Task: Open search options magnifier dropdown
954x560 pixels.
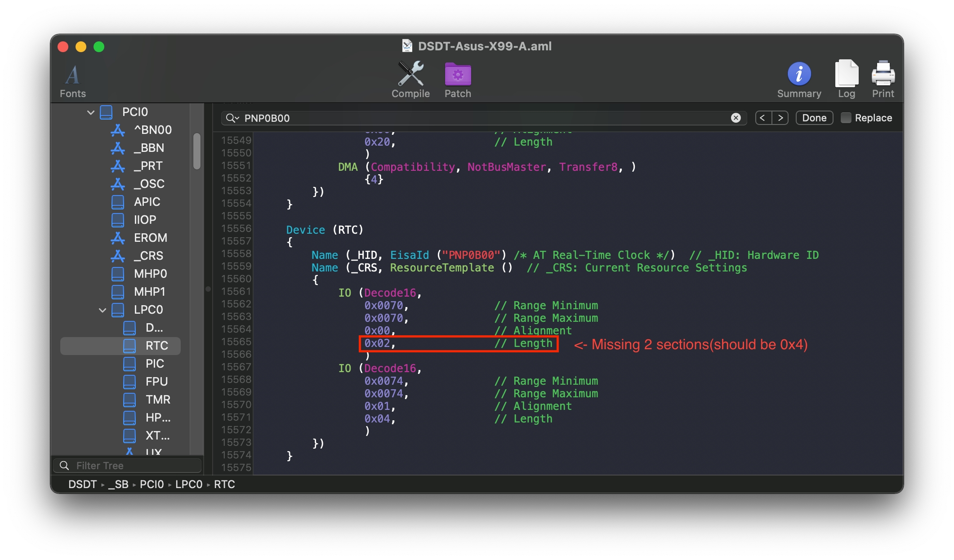Action: click(x=232, y=118)
